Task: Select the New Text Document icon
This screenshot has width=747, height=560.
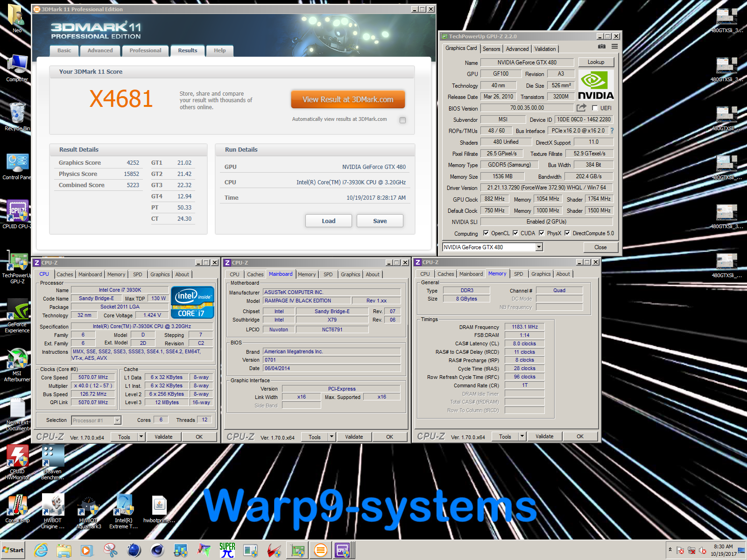Action: click(17, 414)
